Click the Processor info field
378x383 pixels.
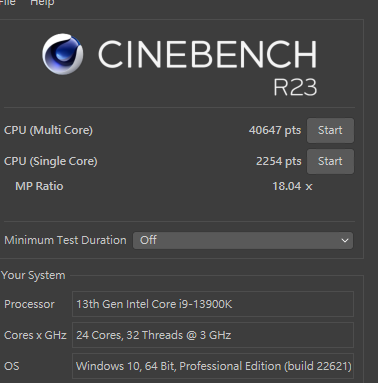[213, 304]
